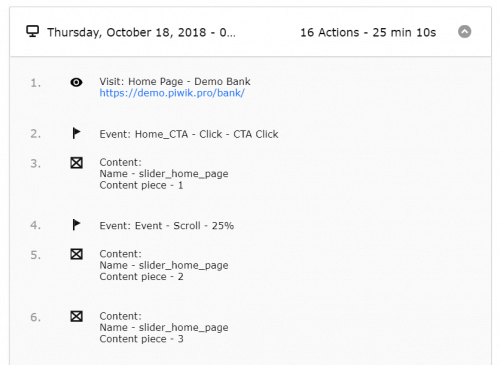This screenshot has height=365, width=500.
Task: Open the demo.piwik.pro/bank link
Action: point(172,93)
